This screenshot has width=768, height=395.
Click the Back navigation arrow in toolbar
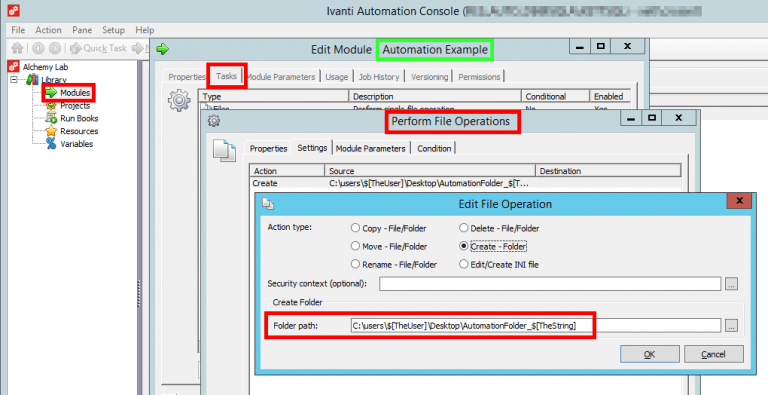[38, 48]
